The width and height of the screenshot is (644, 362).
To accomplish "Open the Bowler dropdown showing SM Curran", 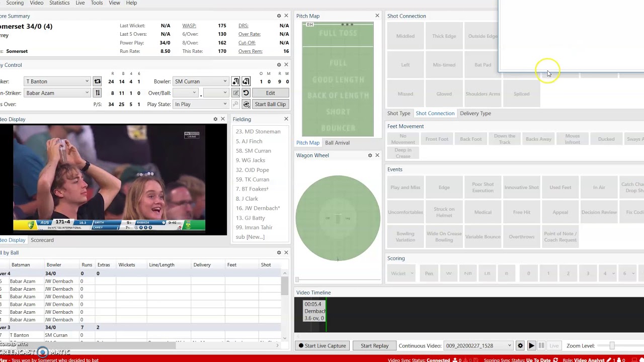I will tap(201, 81).
